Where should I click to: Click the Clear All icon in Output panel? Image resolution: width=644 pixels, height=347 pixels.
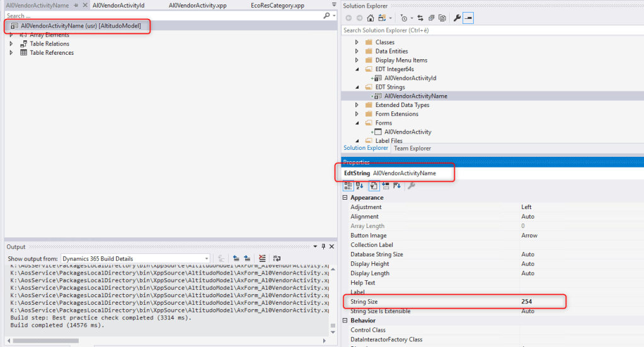(262, 258)
